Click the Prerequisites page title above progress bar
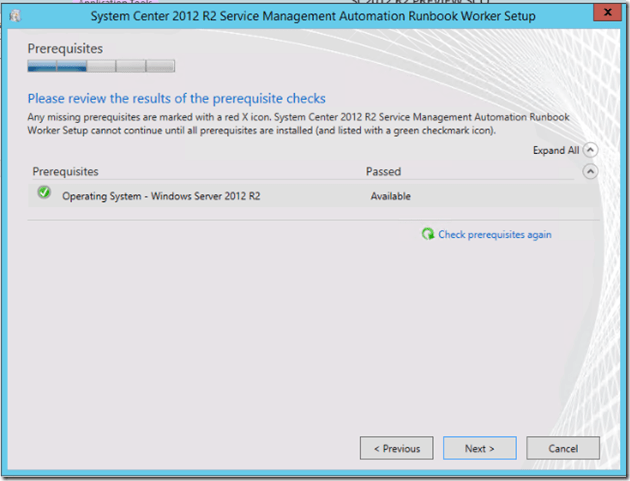The width and height of the screenshot is (630, 481). pyautogui.click(x=64, y=48)
